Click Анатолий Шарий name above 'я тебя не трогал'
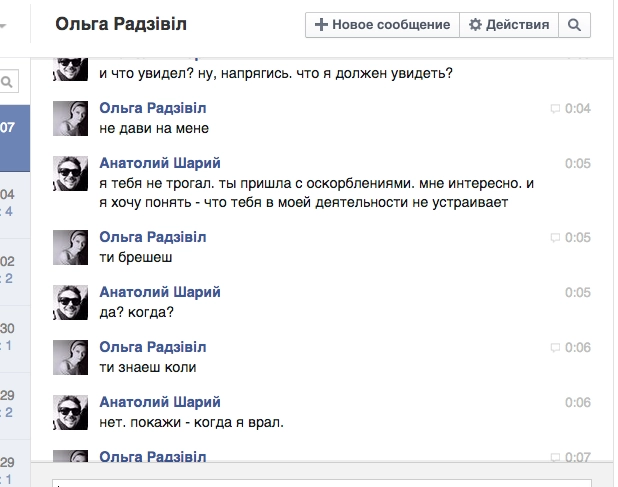Screen dimensions: 618x487 point(160,163)
